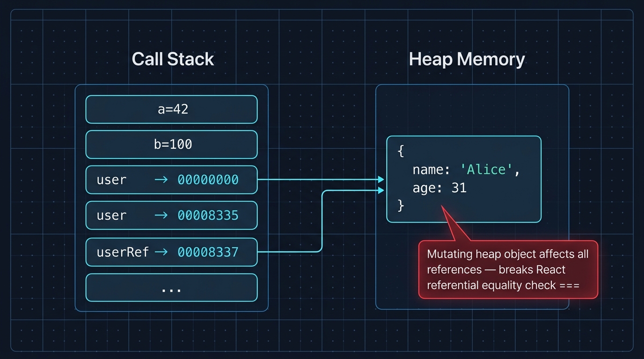Click the a=42 stack frame
Image resolution: width=644 pixels, height=359 pixels.
pos(171,109)
